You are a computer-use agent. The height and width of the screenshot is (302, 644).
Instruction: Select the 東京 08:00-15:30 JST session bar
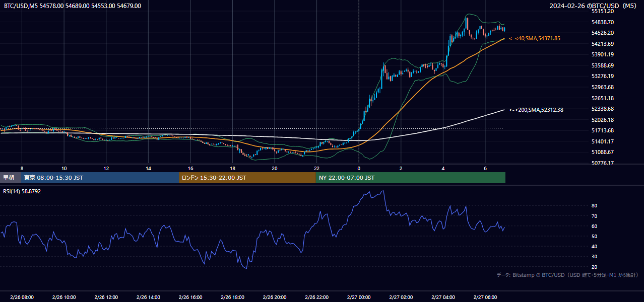pyautogui.click(x=100, y=178)
